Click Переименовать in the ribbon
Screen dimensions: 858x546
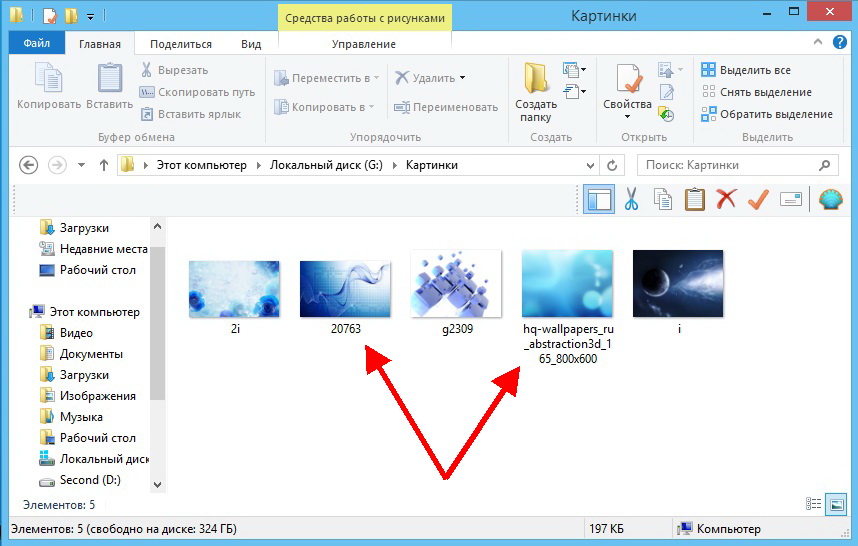[x=446, y=107]
